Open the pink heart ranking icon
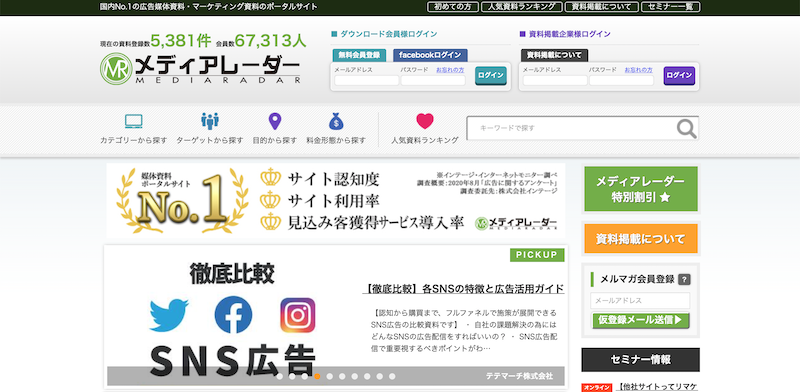The width and height of the screenshot is (800, 392). (x=425, y=121)
